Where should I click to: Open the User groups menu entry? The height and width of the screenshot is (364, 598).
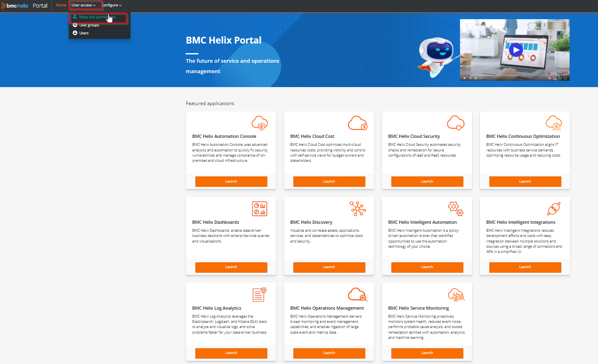89,25
